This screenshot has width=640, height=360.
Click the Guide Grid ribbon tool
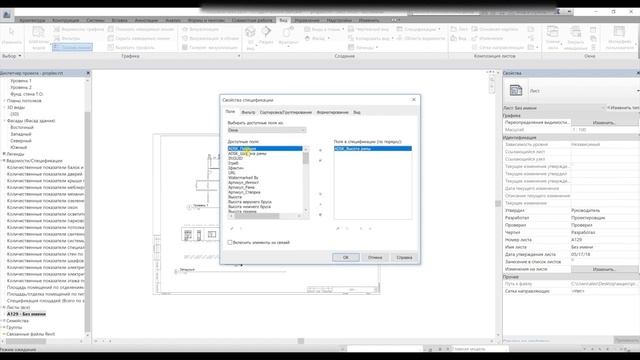(x=498, y=47)
